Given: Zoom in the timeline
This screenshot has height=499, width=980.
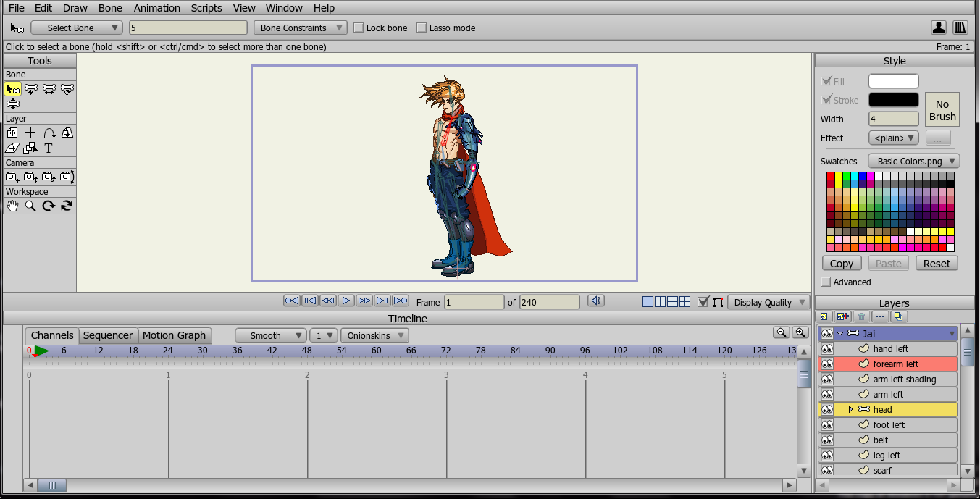Looking at the screenshot, I should pyautogui.click(x=800, y=332).
